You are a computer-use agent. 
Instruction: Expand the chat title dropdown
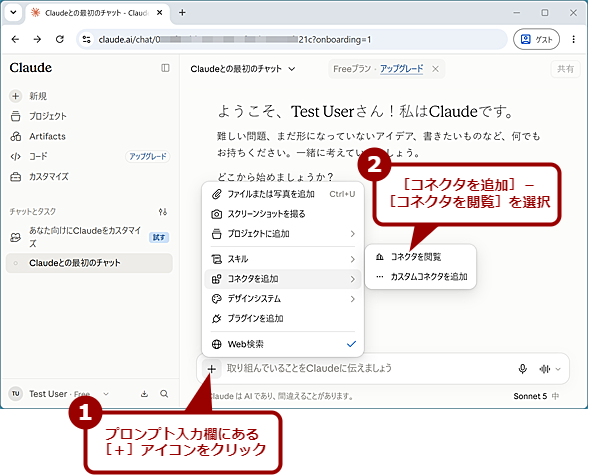pyautogui.click(x=291, y=69)
